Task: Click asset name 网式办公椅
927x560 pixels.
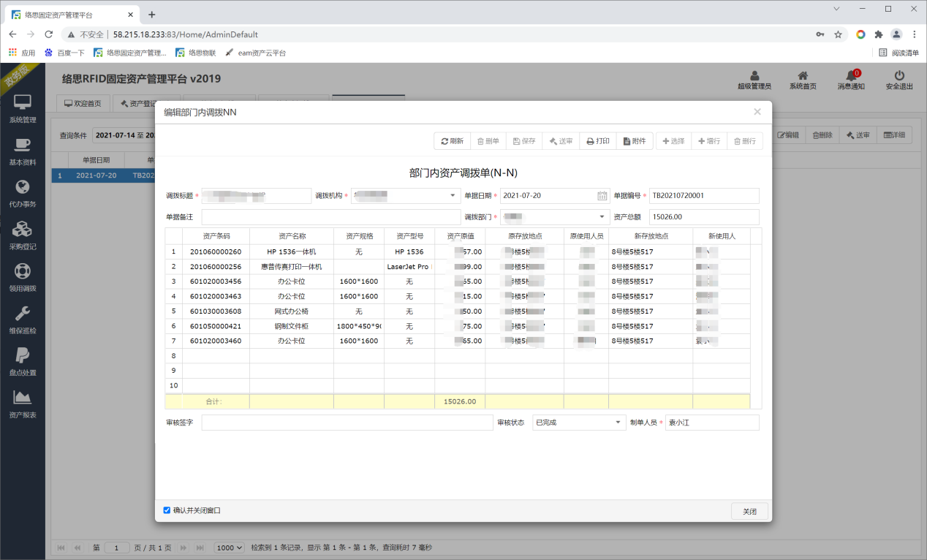Action: 291,311
